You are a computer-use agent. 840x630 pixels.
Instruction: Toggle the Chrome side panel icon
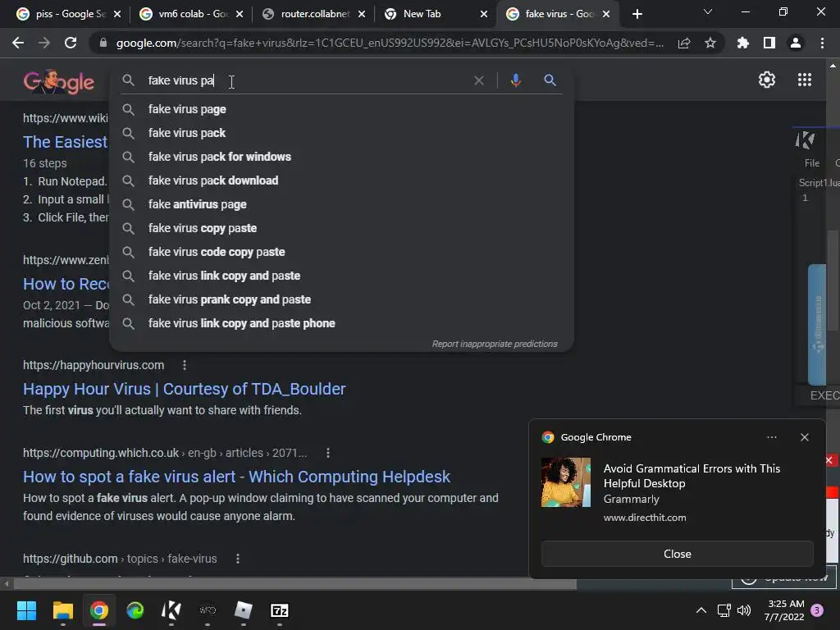[769, 43]
